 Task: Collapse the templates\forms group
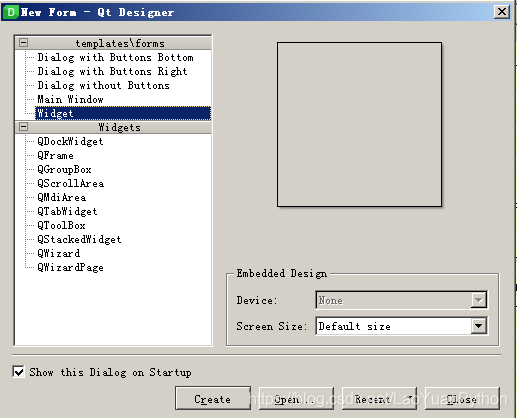[x=23, y=43]
